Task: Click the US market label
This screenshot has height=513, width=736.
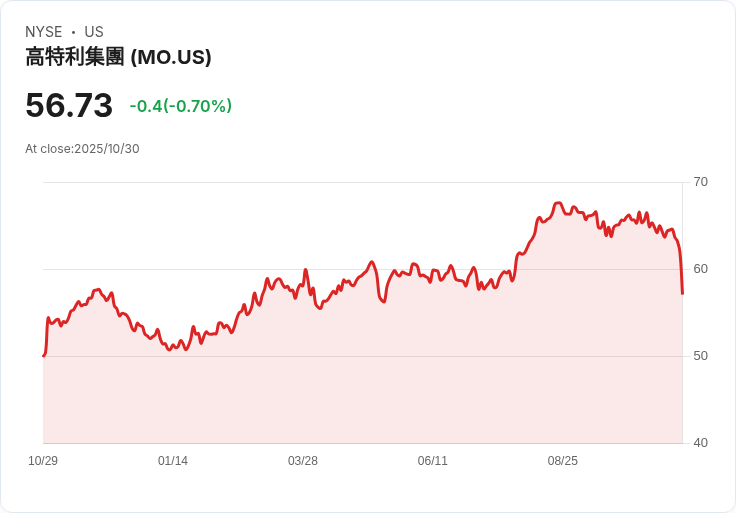Action: coord(94,32)
